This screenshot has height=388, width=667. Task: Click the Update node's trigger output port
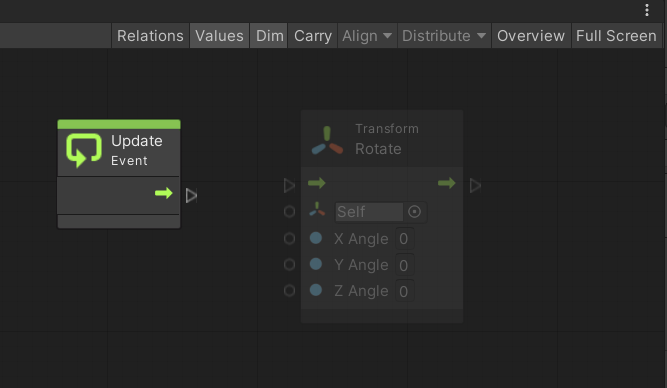(x=191, y=196)
